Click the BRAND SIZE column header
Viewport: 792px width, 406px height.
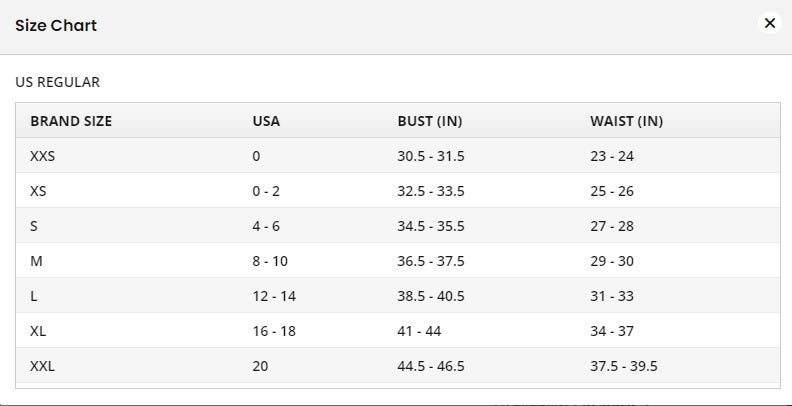(x=71, y=121)
